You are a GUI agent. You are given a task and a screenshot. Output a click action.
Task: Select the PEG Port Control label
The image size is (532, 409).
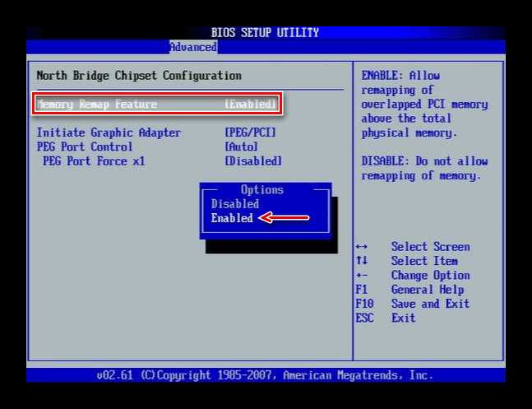(85, 146)
